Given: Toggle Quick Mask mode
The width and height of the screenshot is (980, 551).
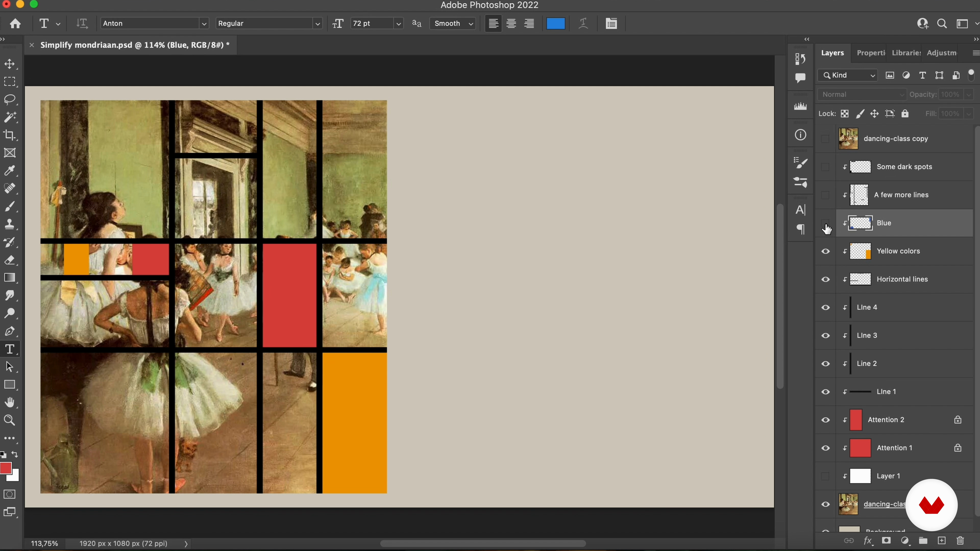Looking at the screenshot, I should pyautogui.click(x=10, y=494).
